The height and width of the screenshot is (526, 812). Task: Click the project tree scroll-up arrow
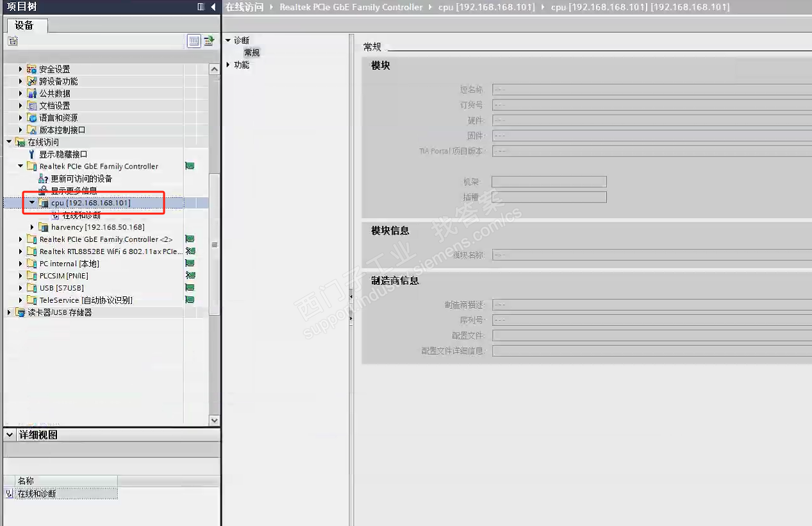215,69
